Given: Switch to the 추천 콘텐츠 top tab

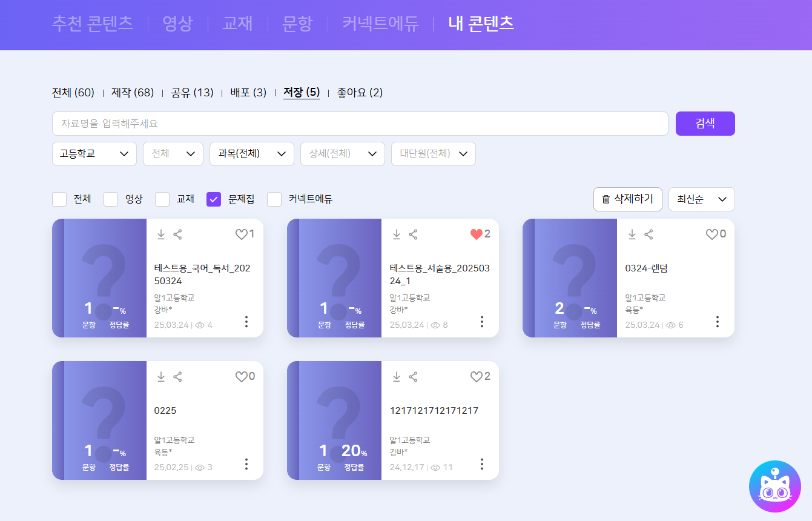Looking at the screenshot, I should [92, 24].
